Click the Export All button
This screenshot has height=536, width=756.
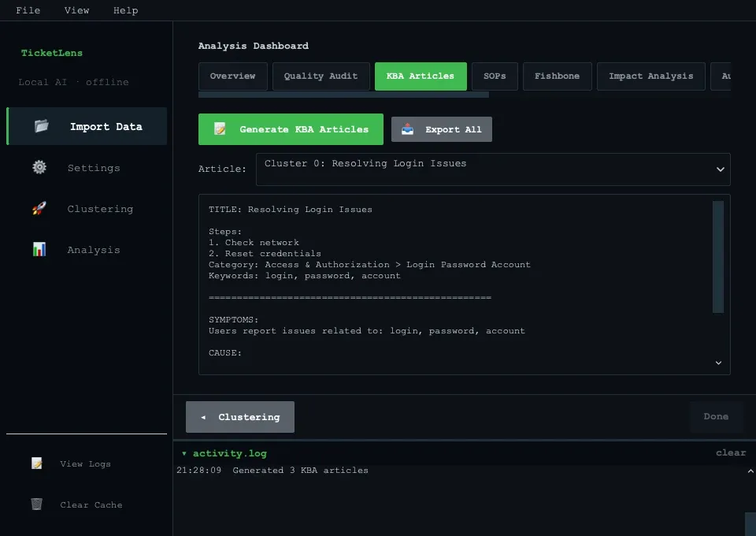click(442, 129)
